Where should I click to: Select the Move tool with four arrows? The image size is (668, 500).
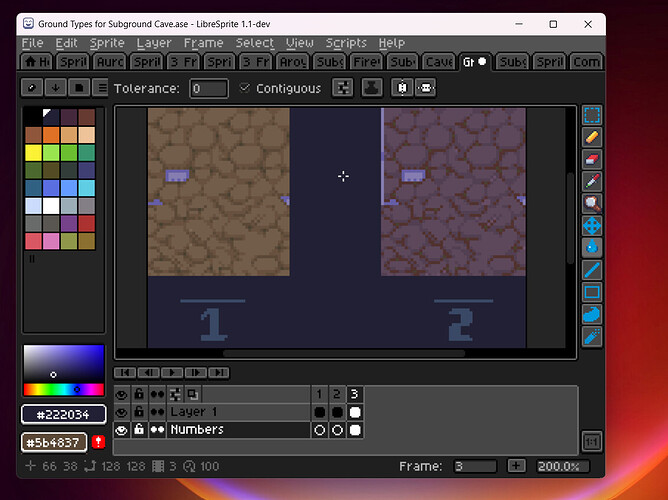pyautogui.click(x=592, y=226)
